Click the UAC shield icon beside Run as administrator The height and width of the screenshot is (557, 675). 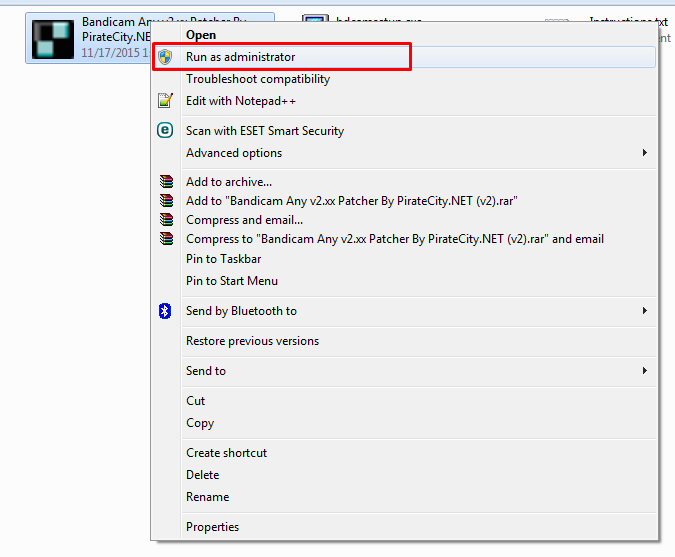coord(166,57)
